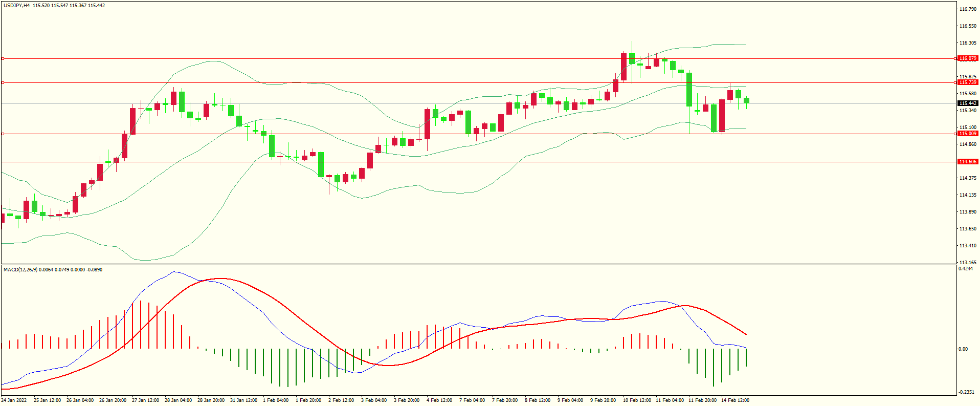Select the red 116.079 price tag
980x406 pixels.
pyautogui.click(x=968, y=58)
